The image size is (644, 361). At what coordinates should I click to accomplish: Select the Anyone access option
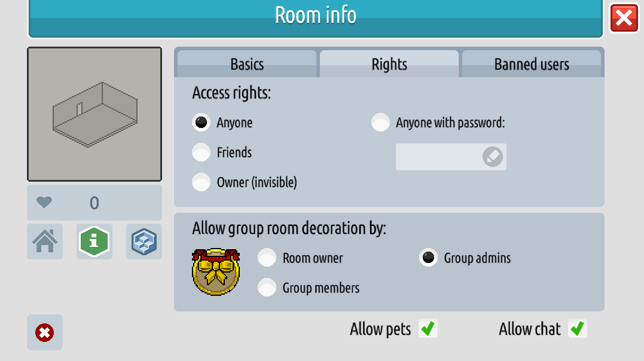(x=202, y=123)
